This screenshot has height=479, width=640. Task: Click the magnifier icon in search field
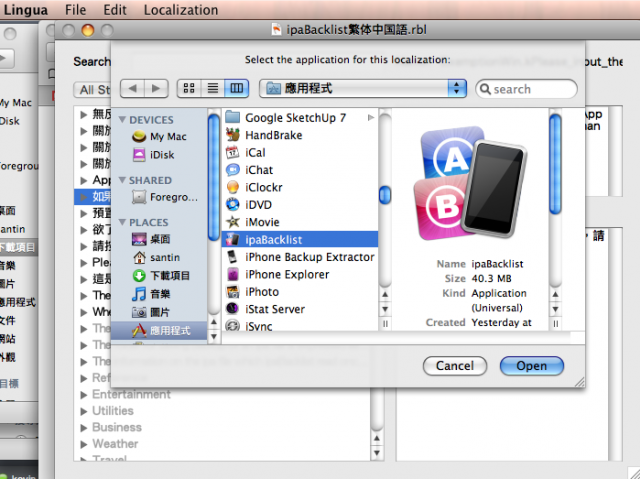point(485,89)
